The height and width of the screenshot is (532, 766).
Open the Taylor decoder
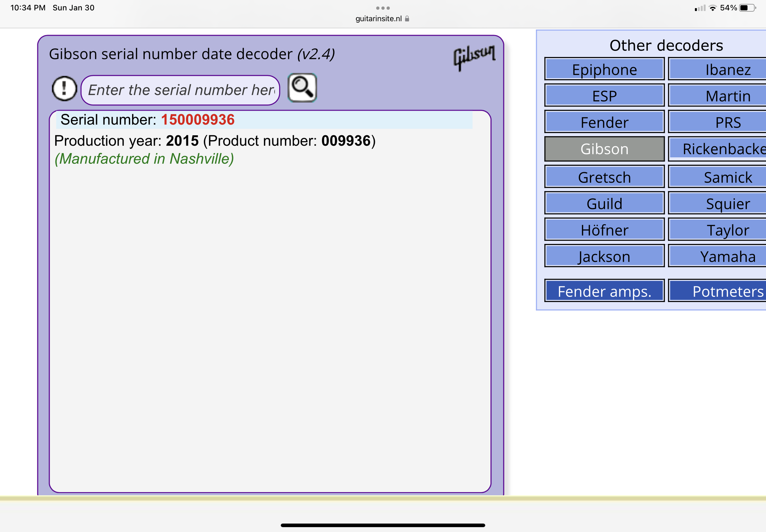click(717, 229)
